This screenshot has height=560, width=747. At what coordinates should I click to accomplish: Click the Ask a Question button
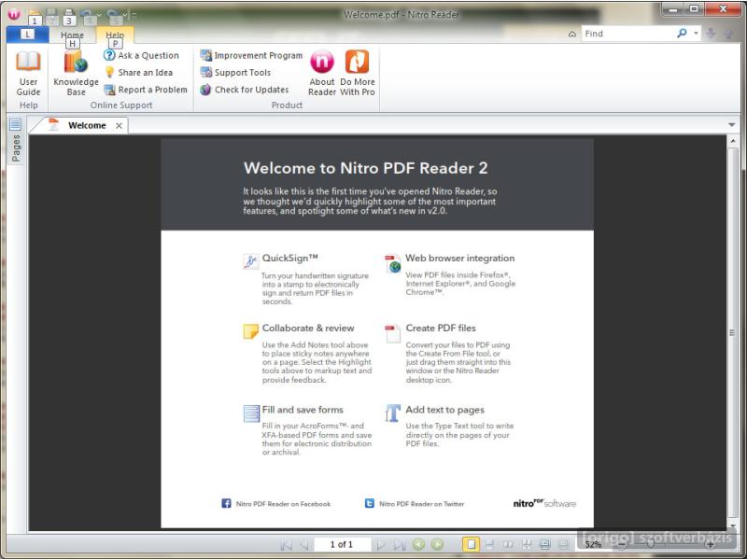click(141, 55)
